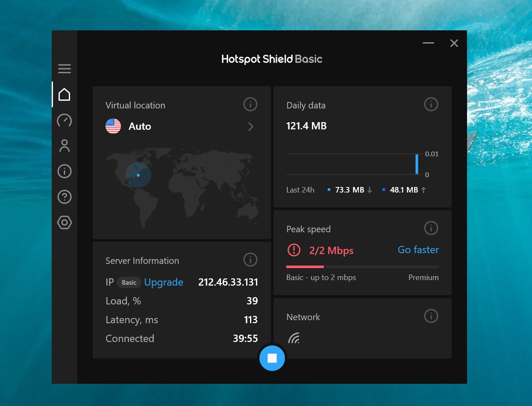The image size is (532, 406).
Task: Open the Help question mark icon
Action: [65, 197]
